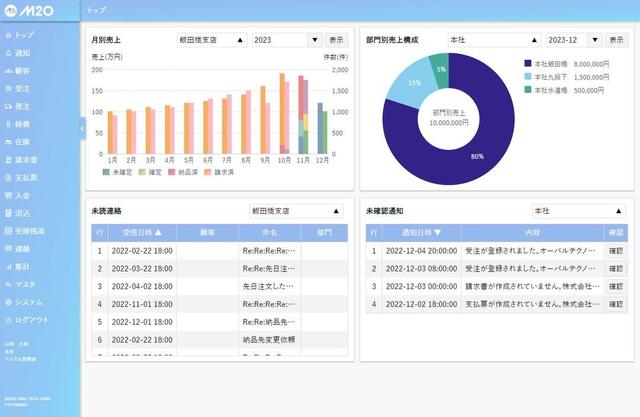Image resolution: width=640 pixels, height=417 pixels.
Task: Open the 集計 aggregation sidebar icon
Action: click(9, 267)
